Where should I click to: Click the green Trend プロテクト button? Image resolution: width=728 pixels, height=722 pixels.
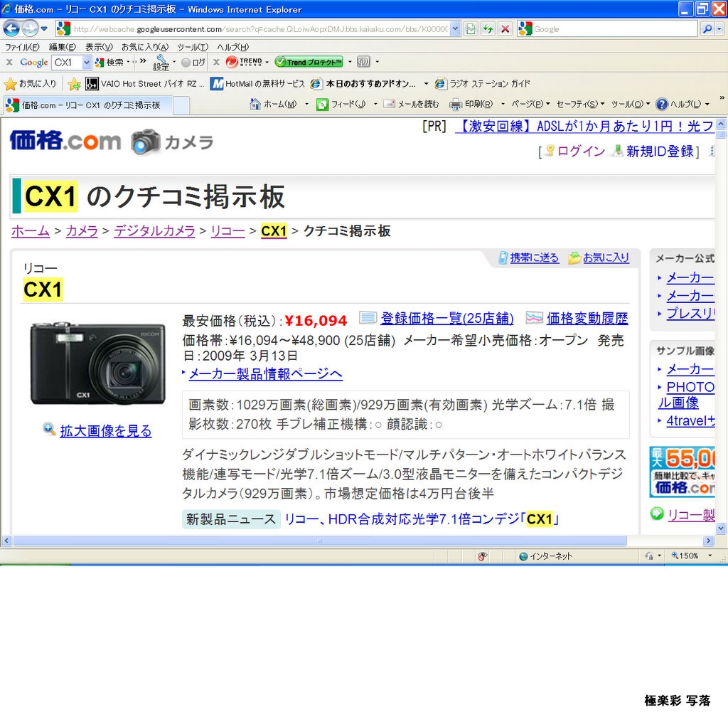click(309, 62)
